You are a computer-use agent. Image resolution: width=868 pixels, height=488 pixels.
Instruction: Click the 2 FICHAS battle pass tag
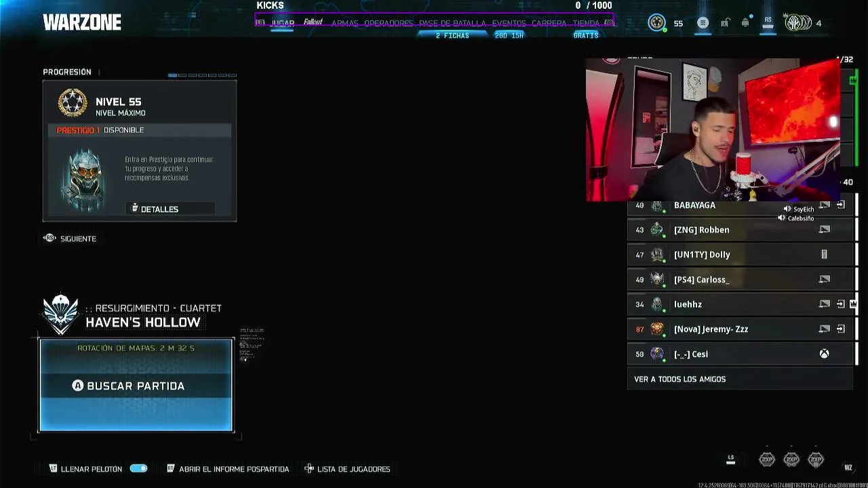pos(452,35)
